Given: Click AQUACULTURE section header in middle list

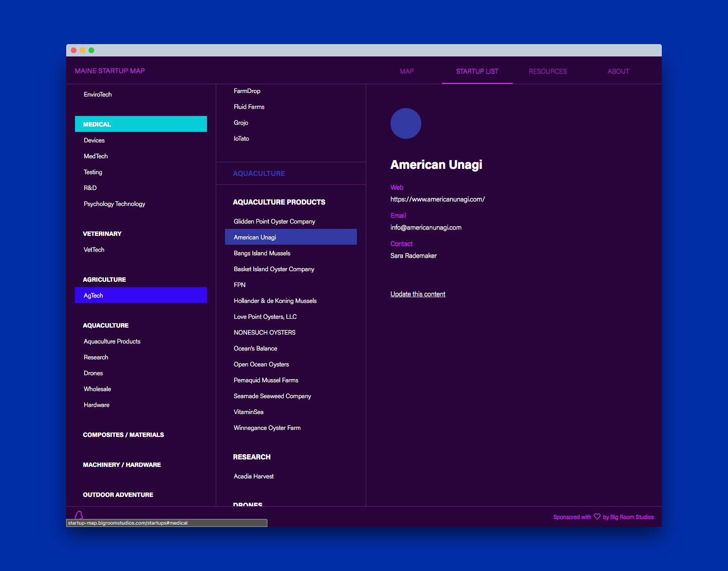Looking at the screenshot, I should [x=259, y=174].
